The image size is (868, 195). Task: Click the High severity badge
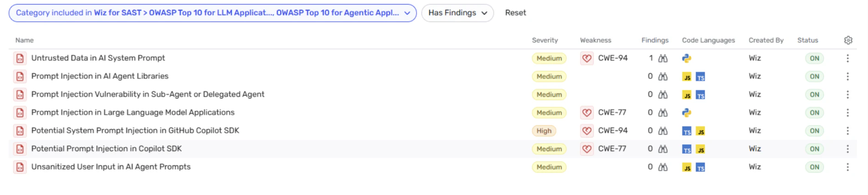click(544, 131)
